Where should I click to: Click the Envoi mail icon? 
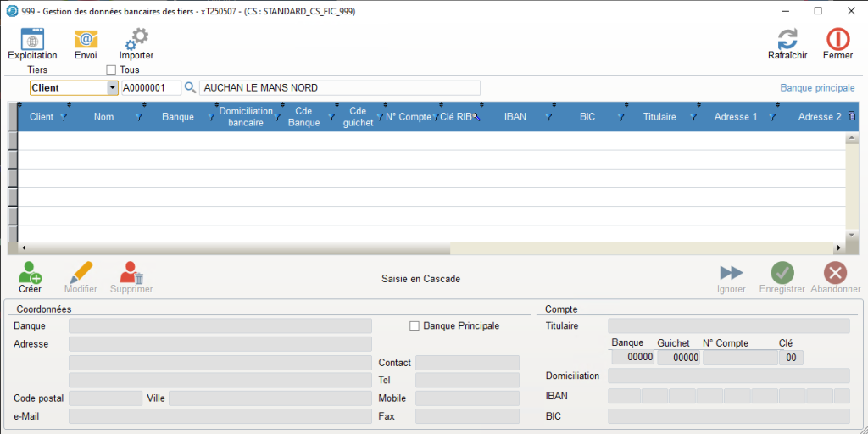point(86,39)
